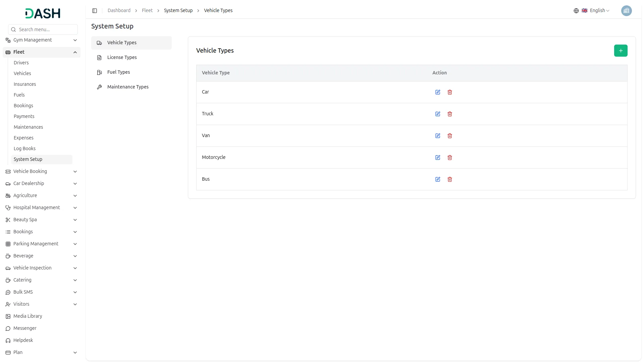Delete the Truck vehicle type
Image resolution: width=644 pixels, height=362 pixels.
[450, 114]
